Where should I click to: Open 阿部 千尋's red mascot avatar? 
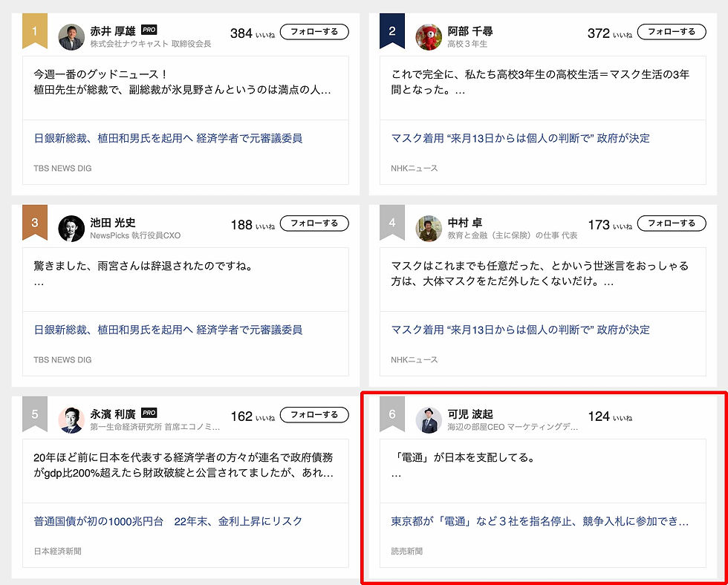429,37
